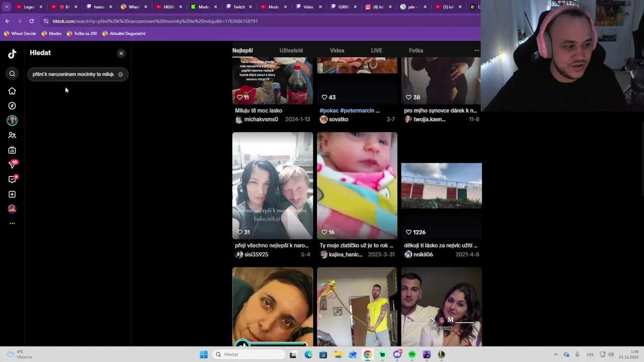Switch to the Videa tab
Screen dimensions: 644x362
(337, 50)
